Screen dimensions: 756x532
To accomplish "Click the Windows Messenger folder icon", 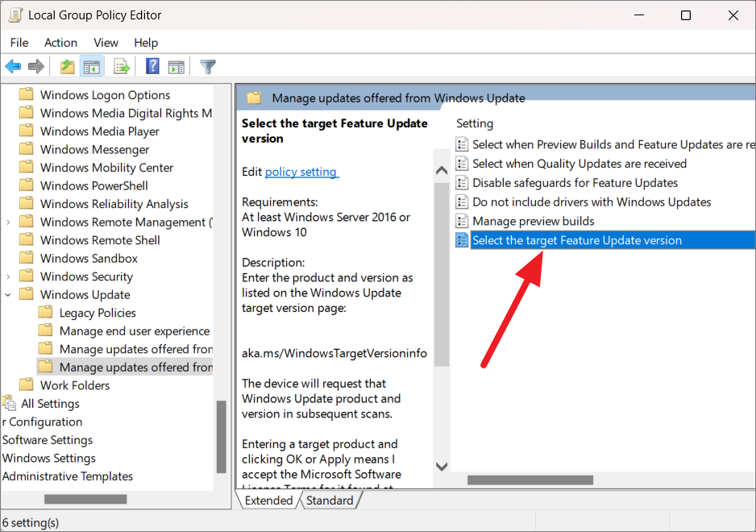I will pyautogui.click(x=26, y=149).
